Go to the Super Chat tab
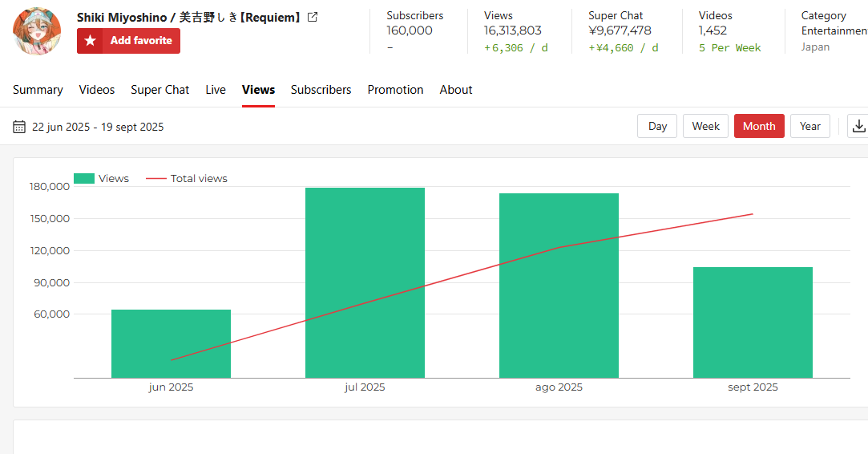Screen dimensions: 868x454 160,90
